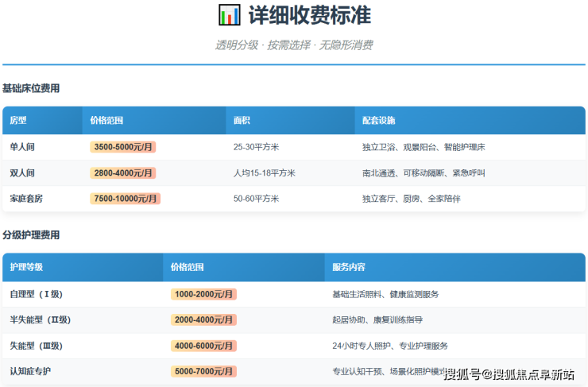Click the 服务内容 column header
Viewport: 588px width, 387px height.
point(349,268)
